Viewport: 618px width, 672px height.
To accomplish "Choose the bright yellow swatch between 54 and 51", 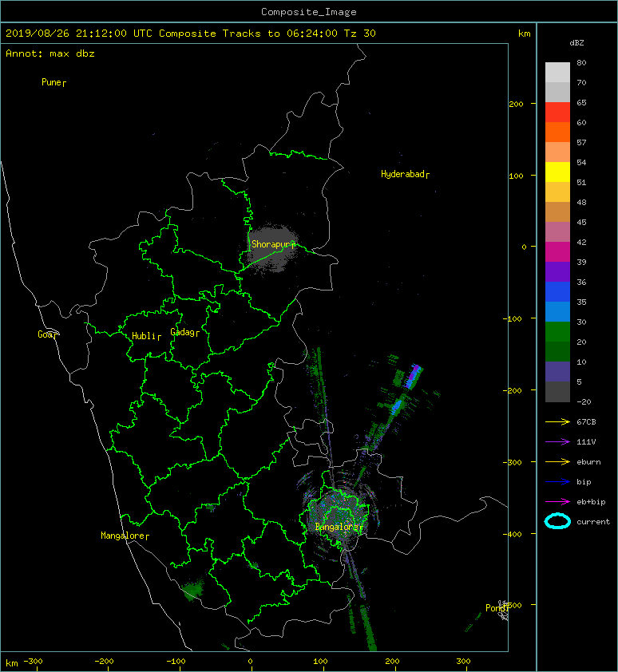I will [x=557, y=172].
